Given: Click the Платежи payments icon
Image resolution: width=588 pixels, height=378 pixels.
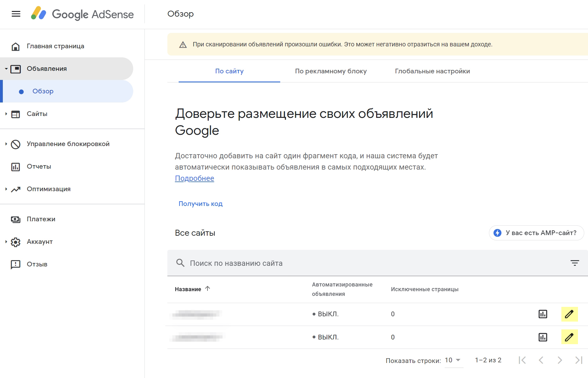Looking at the screenshot, I should tap(15, 219).
